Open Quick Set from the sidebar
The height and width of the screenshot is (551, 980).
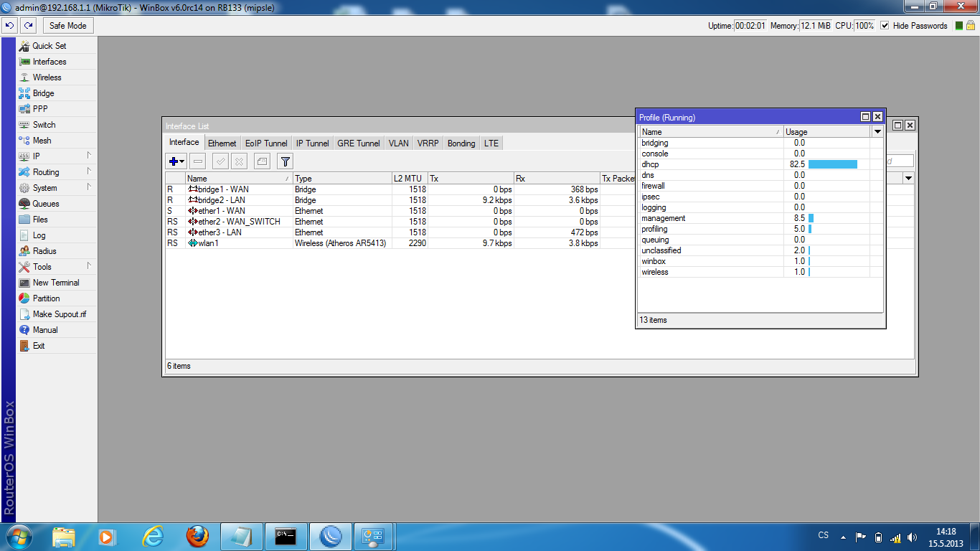click(x=57, y=46)
